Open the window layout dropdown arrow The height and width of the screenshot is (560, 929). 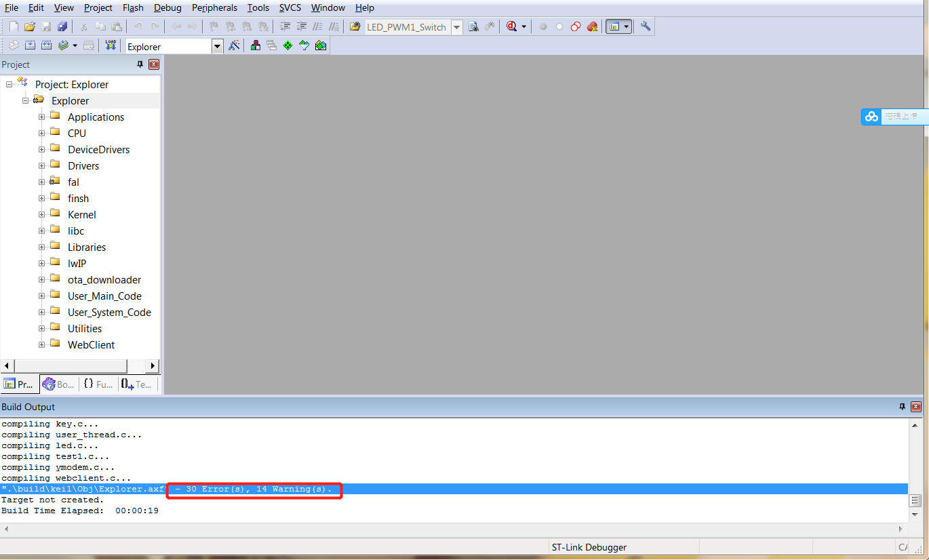[627, 26]
